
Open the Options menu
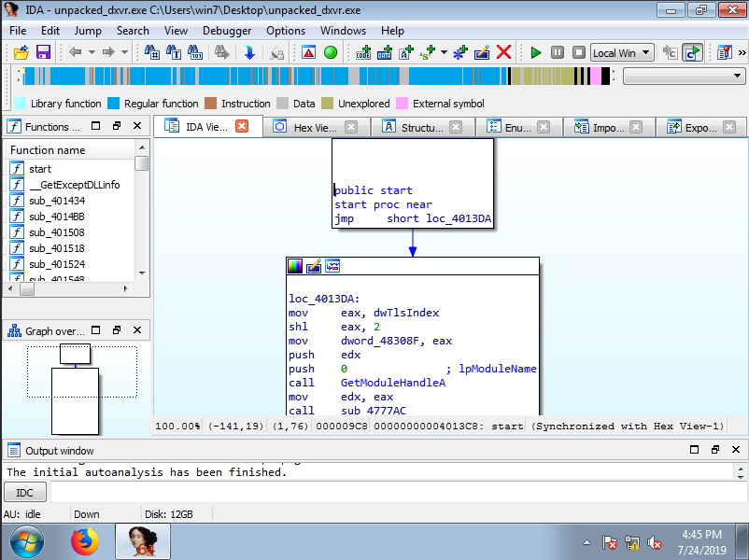click(286, 31)
